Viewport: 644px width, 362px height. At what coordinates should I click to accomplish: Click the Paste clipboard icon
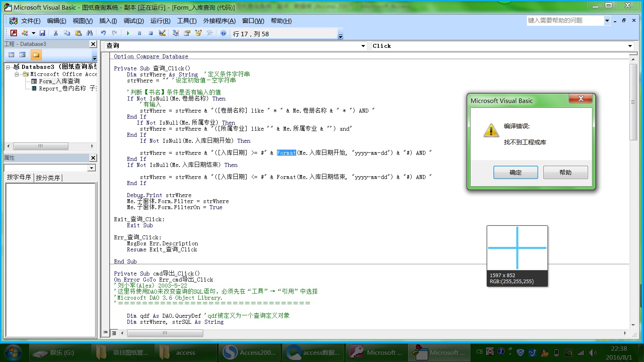(78, 33)
